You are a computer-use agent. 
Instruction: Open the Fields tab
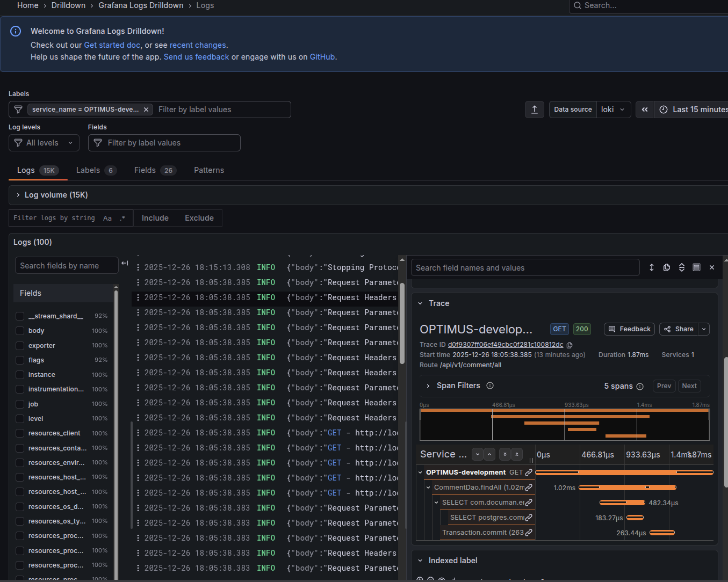tap(145, 170)
